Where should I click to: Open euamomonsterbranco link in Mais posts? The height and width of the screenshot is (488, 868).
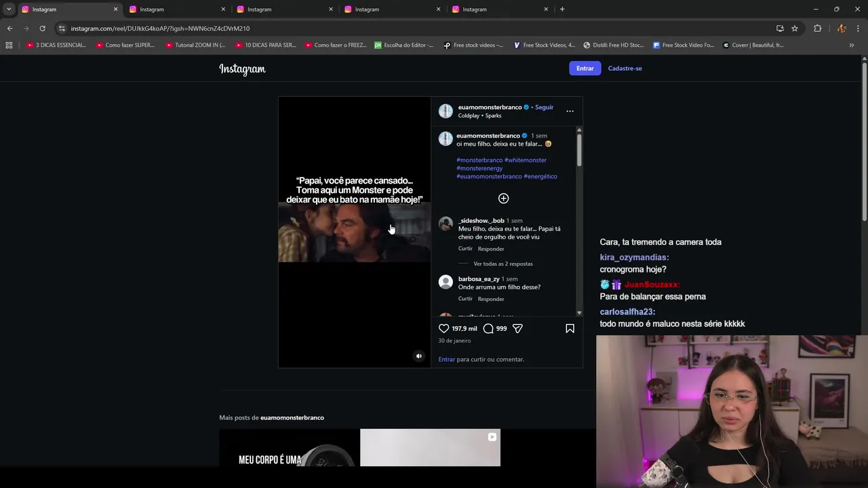click(x=292, y=418)
